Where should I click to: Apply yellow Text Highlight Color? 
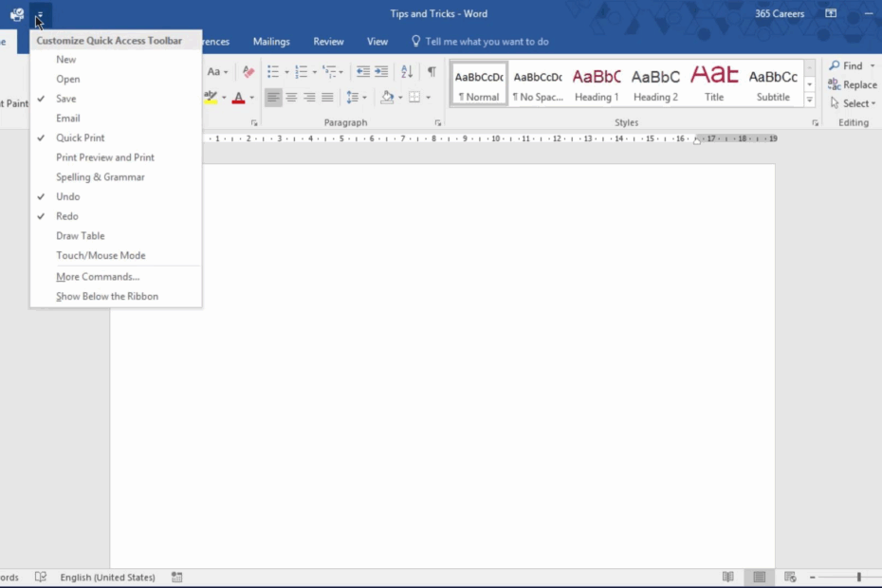pos(211,98)
